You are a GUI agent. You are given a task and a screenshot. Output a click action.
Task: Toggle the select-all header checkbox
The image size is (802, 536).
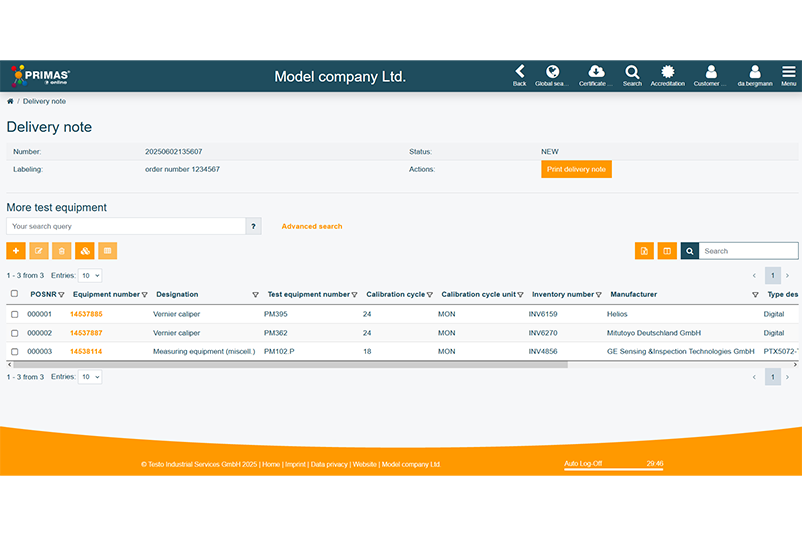(14, 294)
